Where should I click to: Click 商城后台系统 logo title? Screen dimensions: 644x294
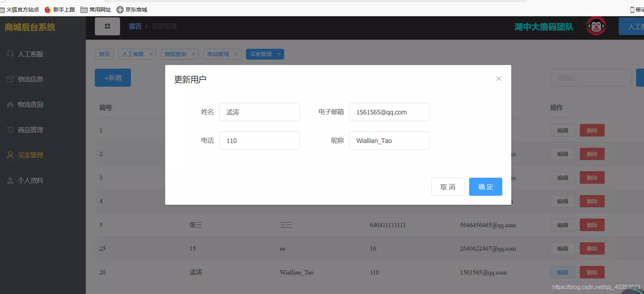coord(30,27)
